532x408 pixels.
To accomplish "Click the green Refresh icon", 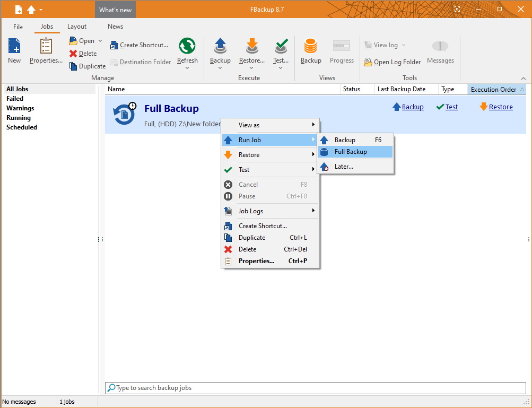I will point(187,46).
